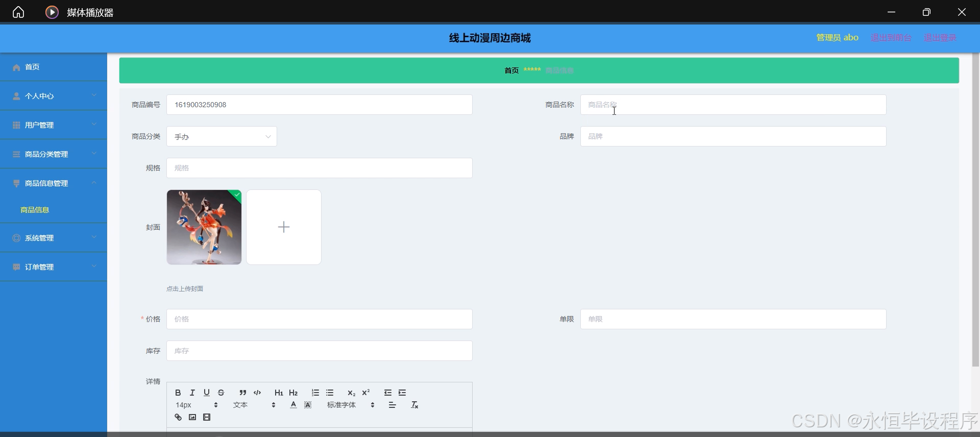Apply Heading 2 style
Image resolution: width=980 pixels, height=437 pixels.
pos(293,393)
